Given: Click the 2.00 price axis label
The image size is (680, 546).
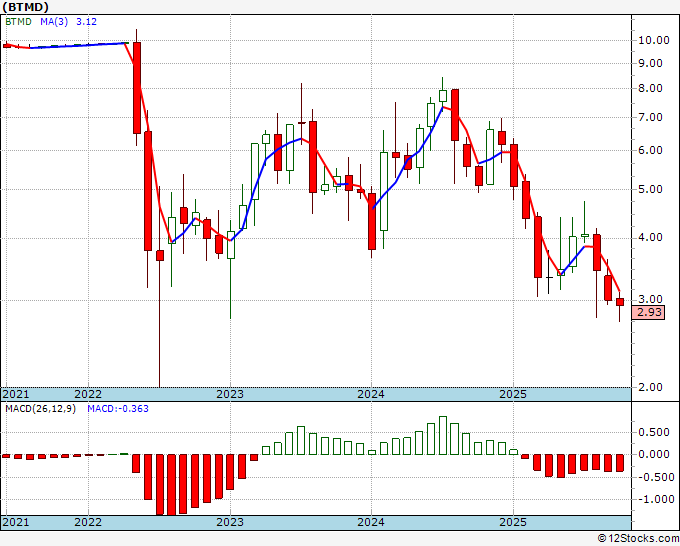Looking at the screenshot, I should 650,387.
